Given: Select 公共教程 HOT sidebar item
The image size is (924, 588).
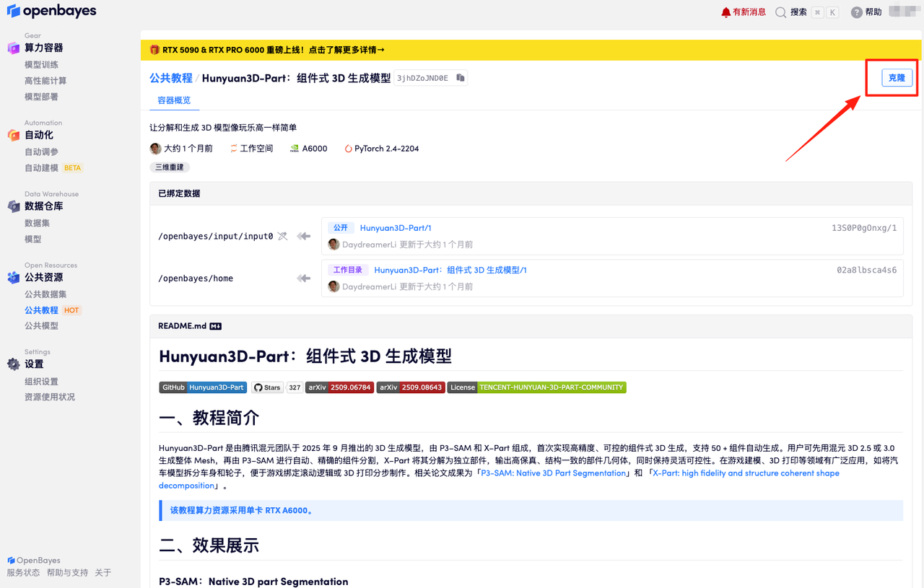Looking at the screenshot, I should click(53, 310).
